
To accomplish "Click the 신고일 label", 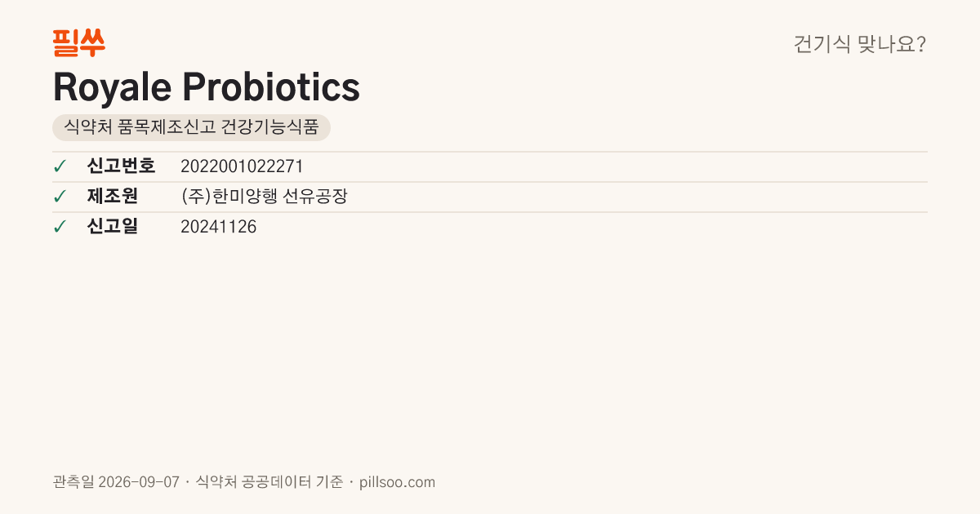I will [112, 227].
